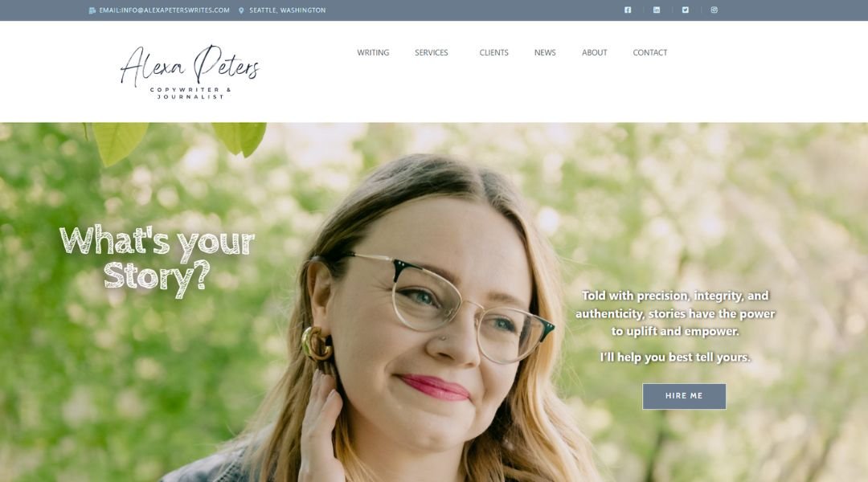The height and width of the screenshot is (482, 868).
Task: Click the hero photo of the woman
Action: tap(426, 332)
